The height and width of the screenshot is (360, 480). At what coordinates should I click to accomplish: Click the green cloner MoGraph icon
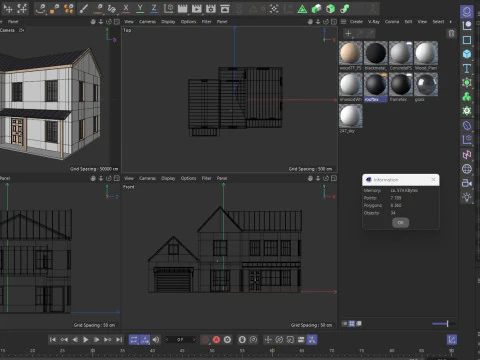click(x=467, y=97)
